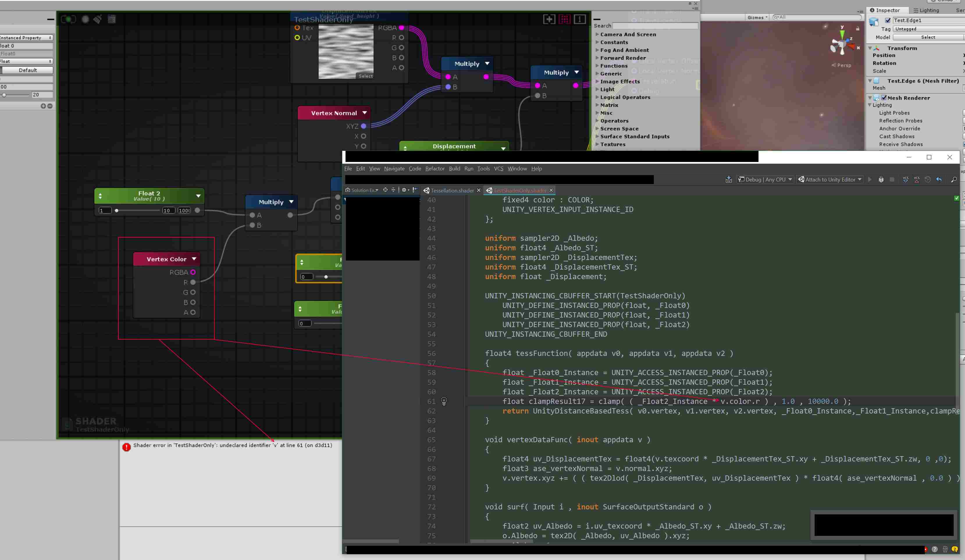The width and height of the screenshot is (965, 560).
Task: Click the red error icon in console message
Action: (x=126, y=447)
